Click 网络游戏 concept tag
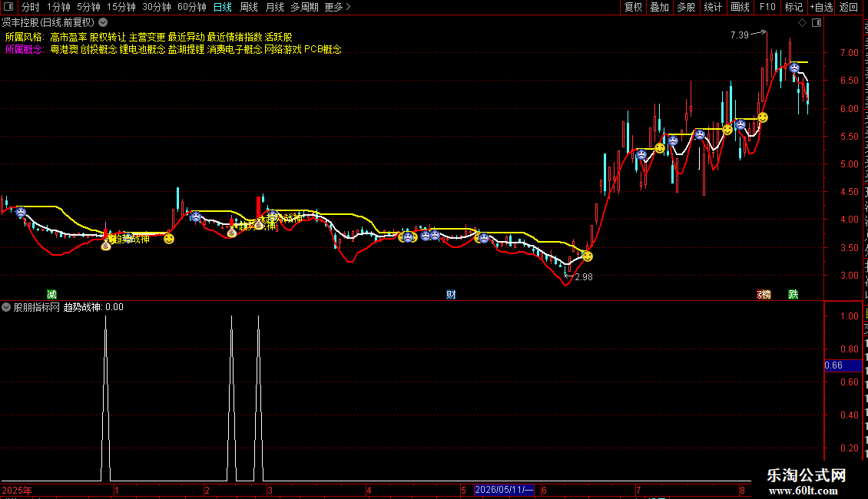Screen dimensions: 868x499 (283, 49)
